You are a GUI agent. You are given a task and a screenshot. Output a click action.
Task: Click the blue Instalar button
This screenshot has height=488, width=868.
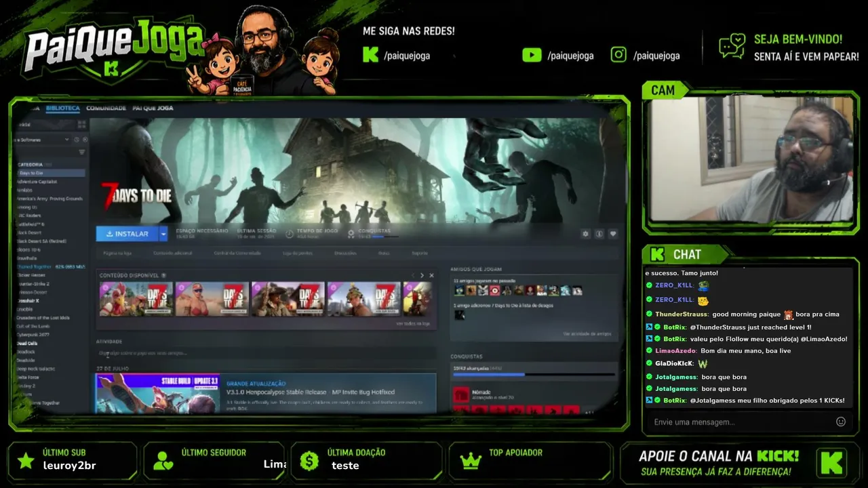(127, 234)
